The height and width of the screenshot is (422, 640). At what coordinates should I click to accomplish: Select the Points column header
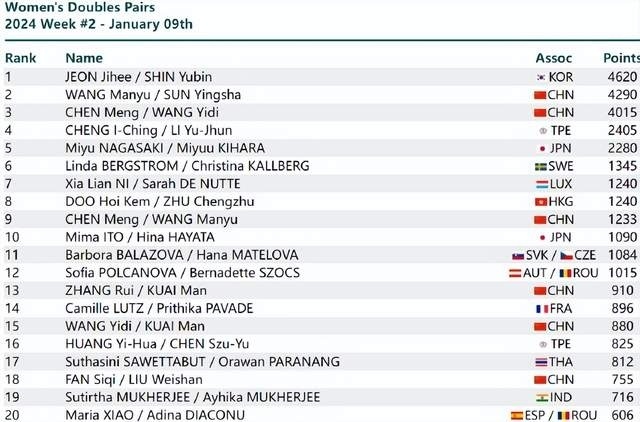point(621,58)
